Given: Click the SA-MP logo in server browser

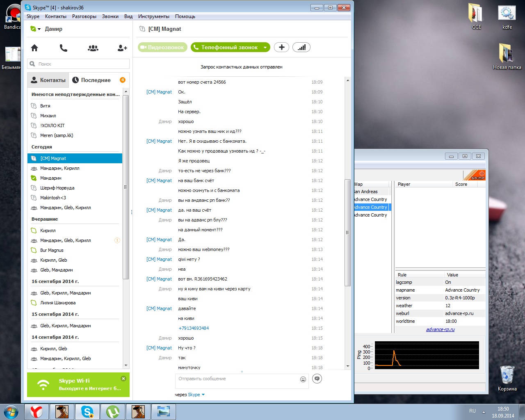Looking at the screenshot, I should point(475,175).
